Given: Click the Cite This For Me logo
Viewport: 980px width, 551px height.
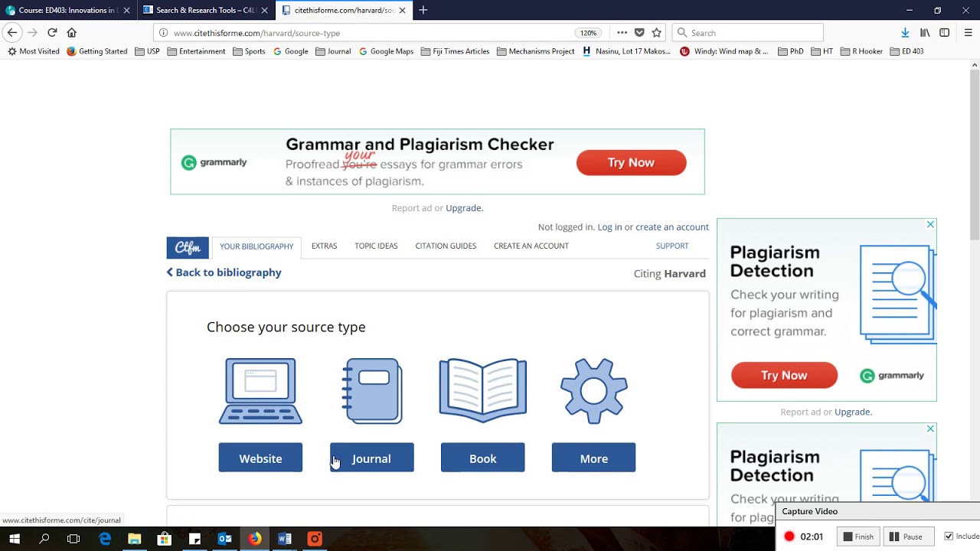Looking at the screenshot, I should click(x=188, y=247).
